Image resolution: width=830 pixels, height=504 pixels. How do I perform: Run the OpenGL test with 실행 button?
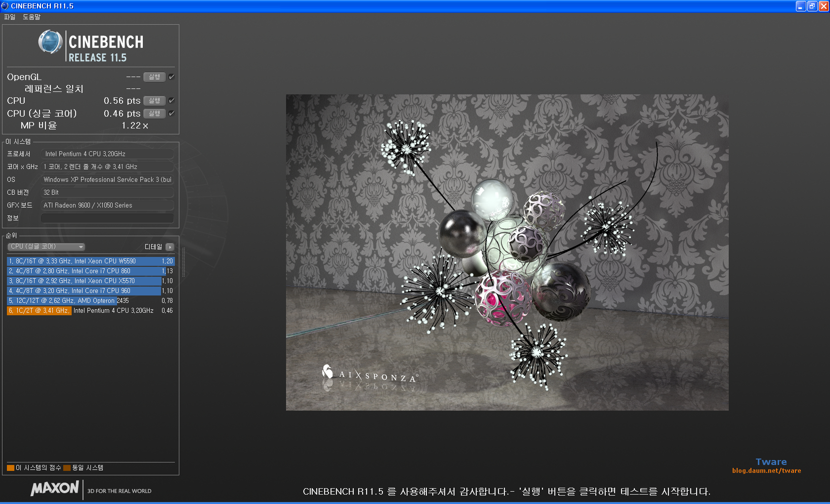click(154, 77)
